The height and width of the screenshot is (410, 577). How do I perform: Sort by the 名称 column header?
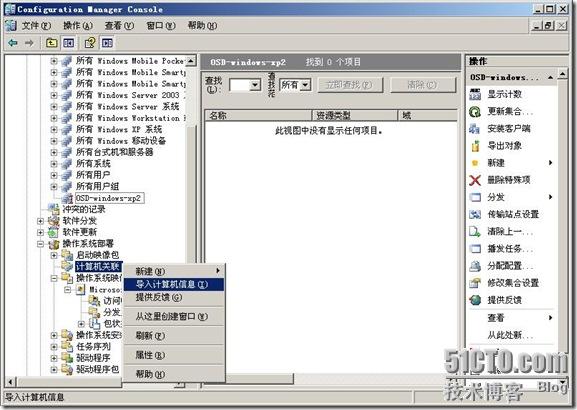(258, 115)
